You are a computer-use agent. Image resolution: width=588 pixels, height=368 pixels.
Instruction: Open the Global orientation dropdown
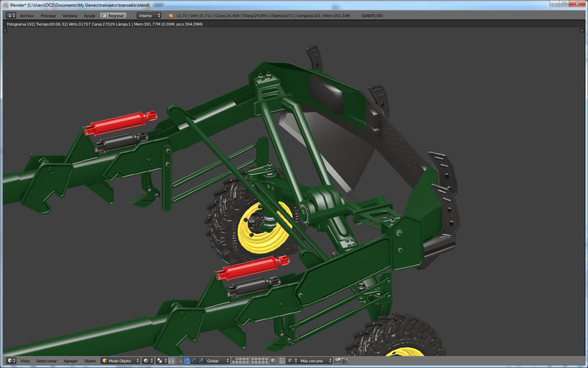216,361
